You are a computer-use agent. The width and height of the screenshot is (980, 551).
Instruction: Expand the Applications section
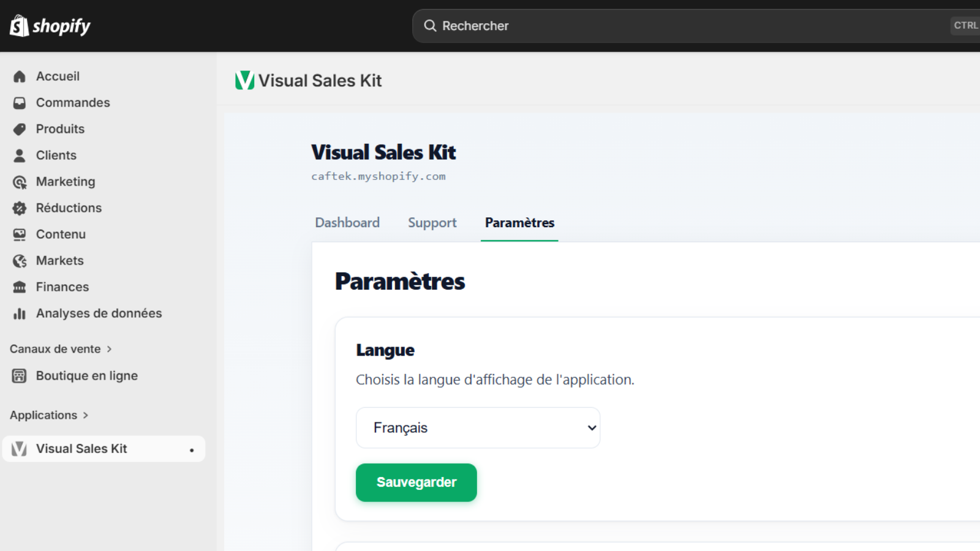[x=49, y=415]
